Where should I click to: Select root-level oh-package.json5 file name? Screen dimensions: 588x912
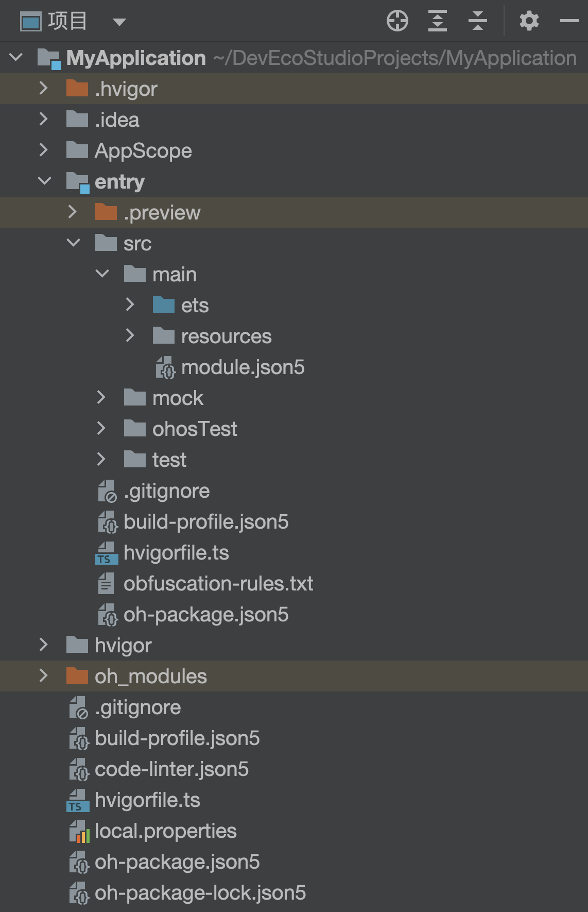click(177, 862)
